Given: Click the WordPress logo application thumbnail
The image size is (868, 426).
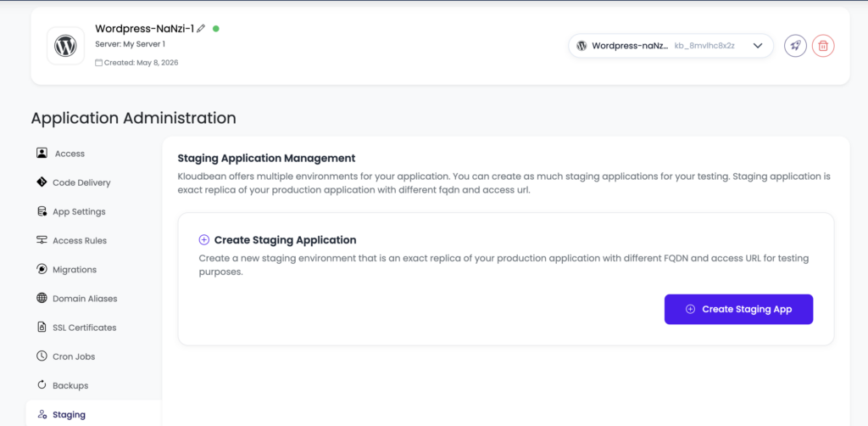Looking at the screenshot, I should (66, 46).
